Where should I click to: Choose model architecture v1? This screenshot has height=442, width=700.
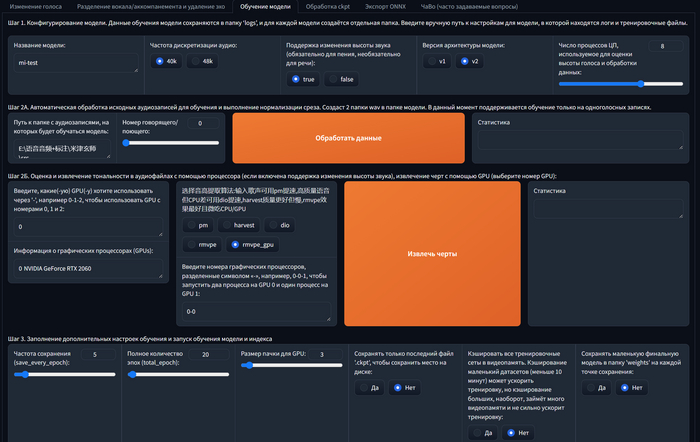pos(437,61)
